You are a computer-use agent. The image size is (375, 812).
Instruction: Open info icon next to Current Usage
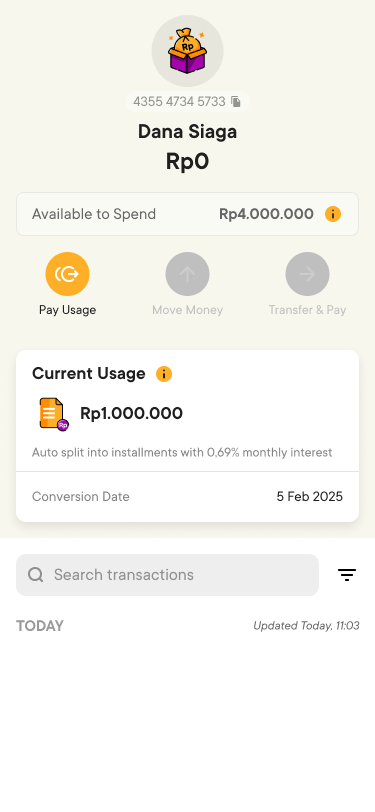click(164, 374)
